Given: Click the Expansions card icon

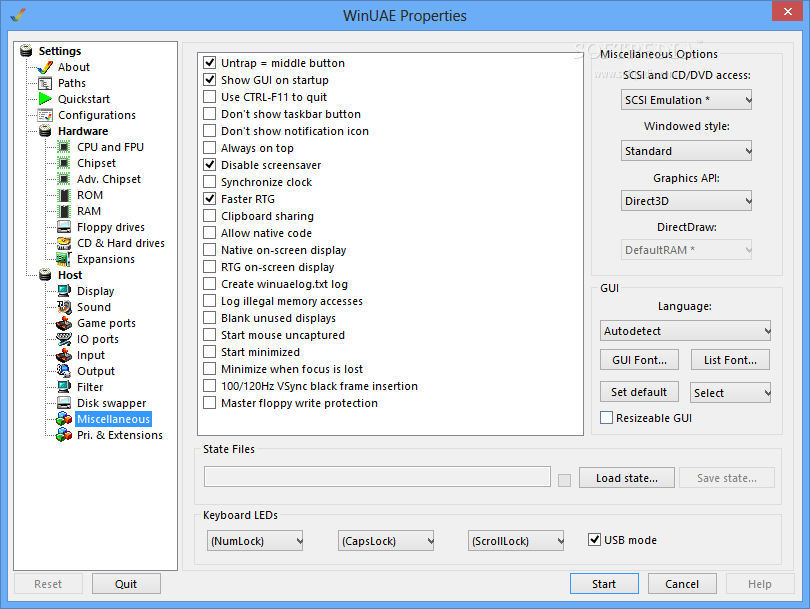Looking at the screenshot, I should pyautogui.click(x=64, y=259).
